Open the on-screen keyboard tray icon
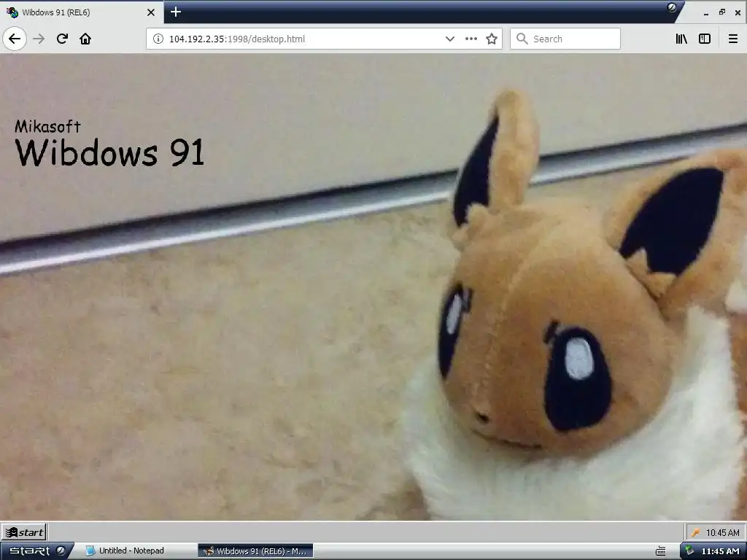The image size is (747, 560). 660,551
